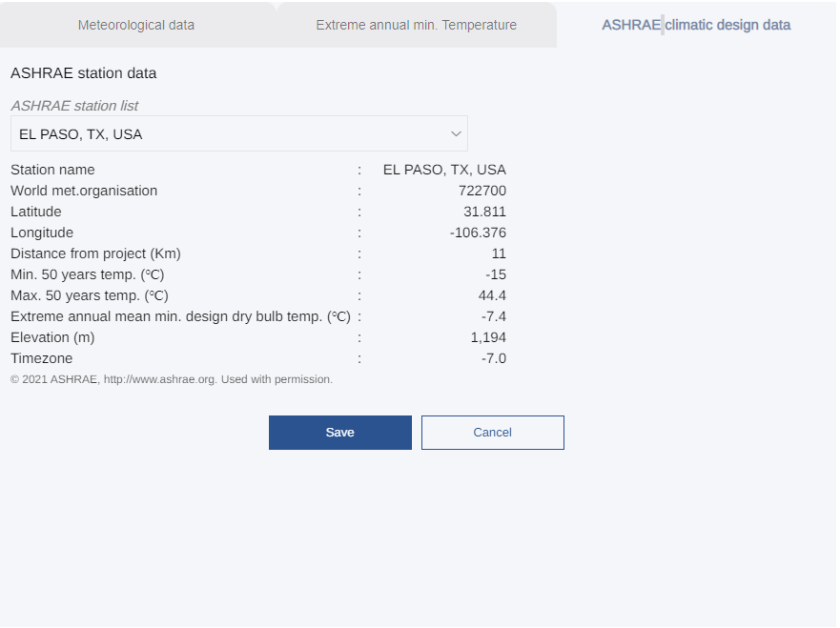Click the dropdown chevron beside EL PASO, TX, USA

pos(455,133)
